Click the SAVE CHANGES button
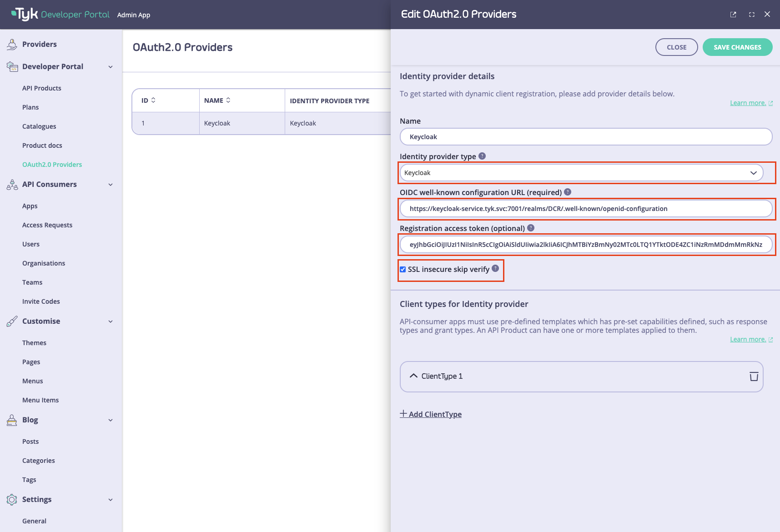This screenshot has height=532, width=780. (x=737, y=47)
